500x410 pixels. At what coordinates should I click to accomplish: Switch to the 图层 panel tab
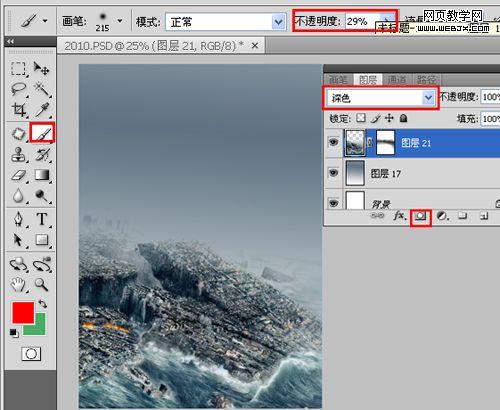tap(368, 80)
